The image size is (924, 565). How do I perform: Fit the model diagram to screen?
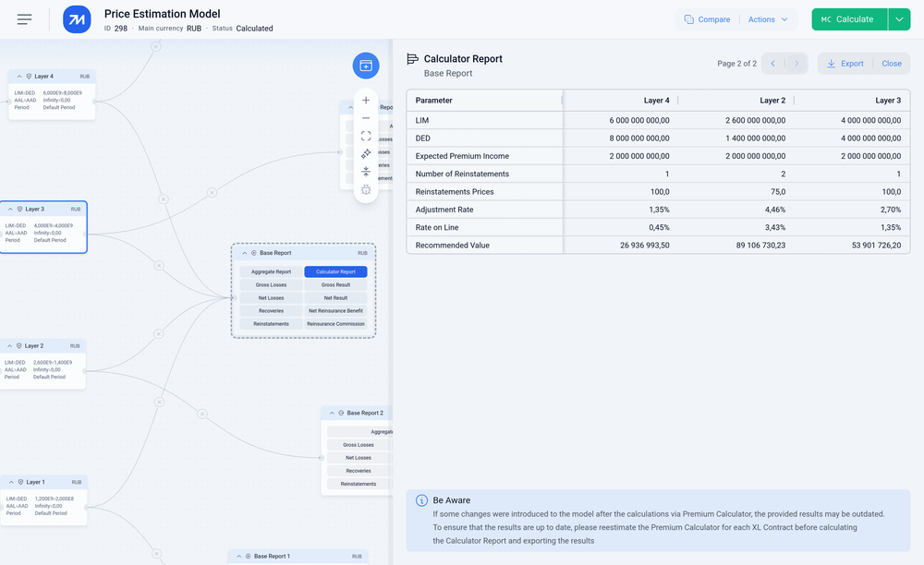(366, 136)
